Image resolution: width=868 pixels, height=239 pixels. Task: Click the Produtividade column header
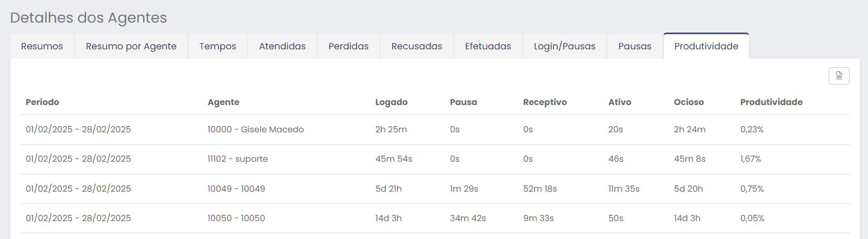coord(771,102)
